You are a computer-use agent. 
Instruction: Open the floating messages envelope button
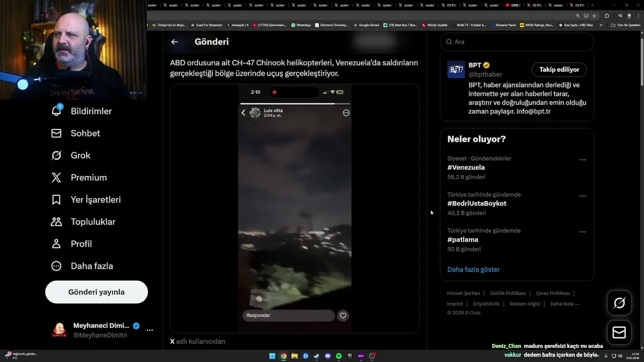coord(619,333)
